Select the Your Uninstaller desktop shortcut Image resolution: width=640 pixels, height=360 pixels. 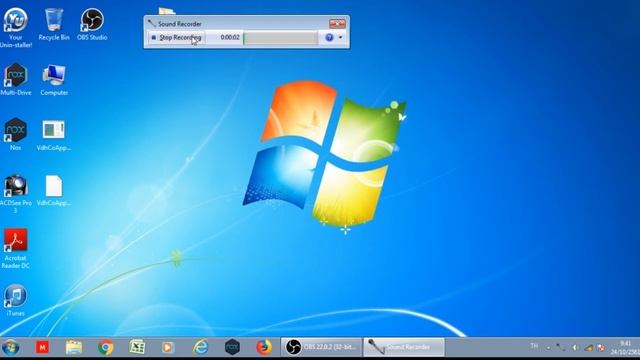pyautogui.click(x=16, y=27)
